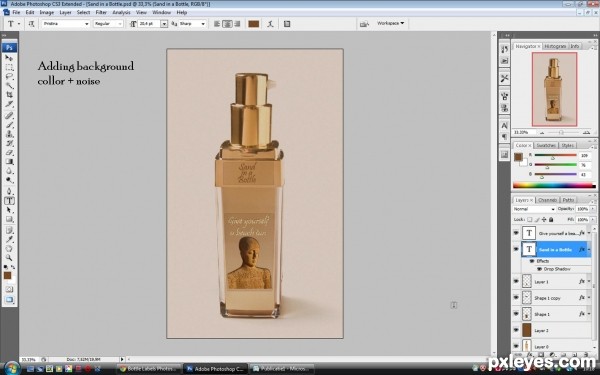Viewport: 600px width, 375px height.
Task: Select the History Brush tool
Action: [9, 143]
